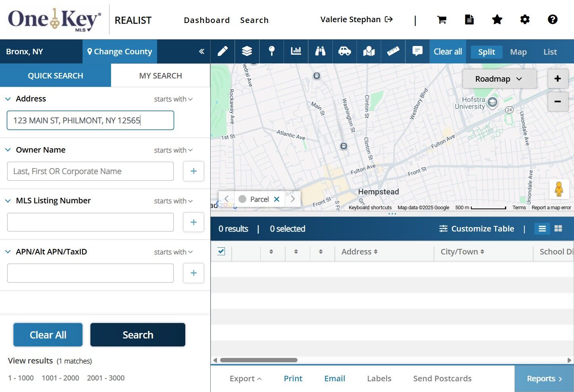Click Clear all in the map toolbar

click(x=448, y=52)
